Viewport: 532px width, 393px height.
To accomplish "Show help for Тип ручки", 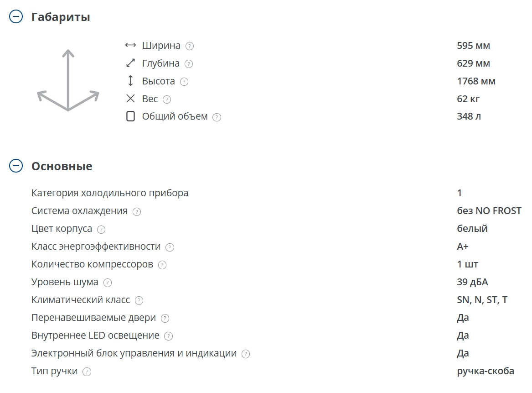I will tap(87, 372).
